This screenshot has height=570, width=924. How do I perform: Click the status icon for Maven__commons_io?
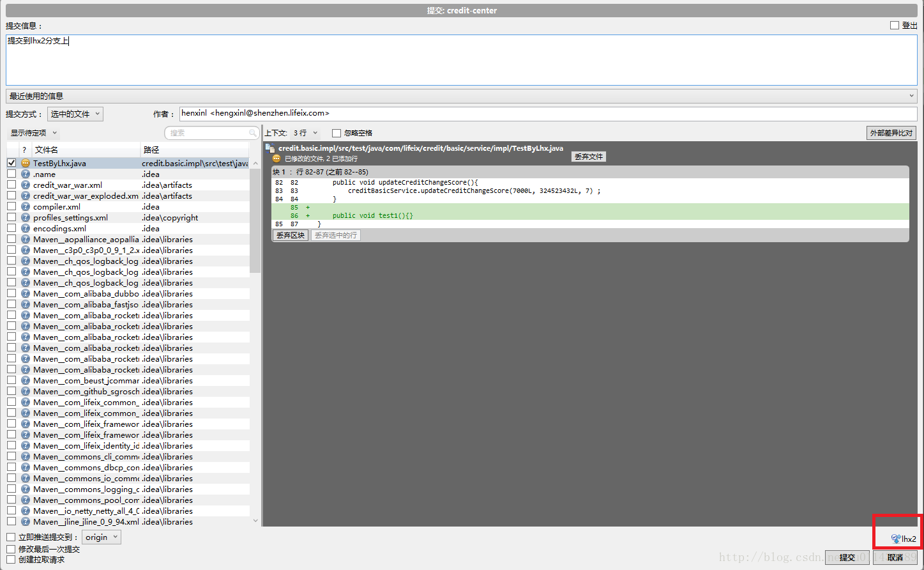(26, 478)
